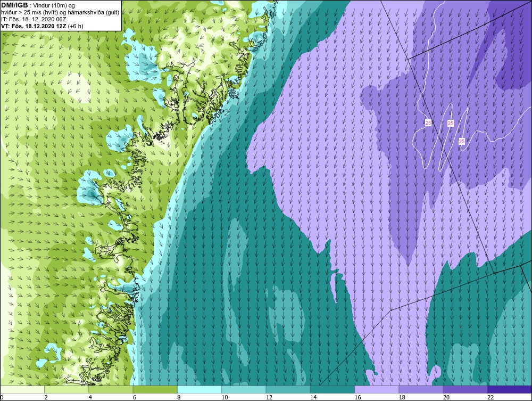532x401 pixels.
Task: Select the "VT: Fös. 18.12.2020 12Z" valid time
Action: pos(34,26)
